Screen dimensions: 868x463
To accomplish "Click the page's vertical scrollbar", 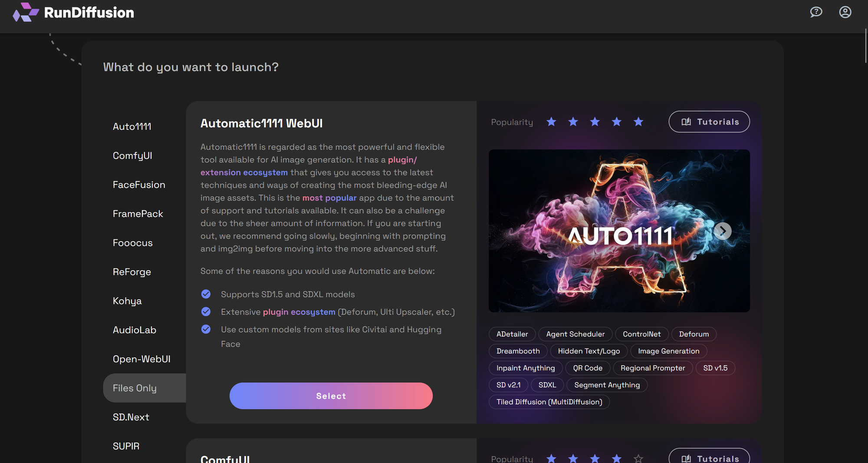I will [866, 46].
